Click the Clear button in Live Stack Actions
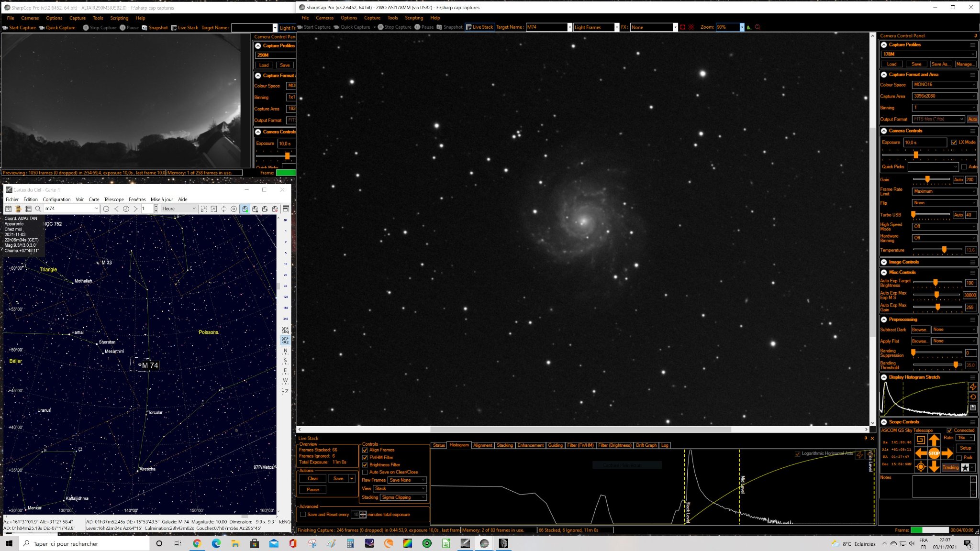The image size is (980, 551). (x=313, y=479)
